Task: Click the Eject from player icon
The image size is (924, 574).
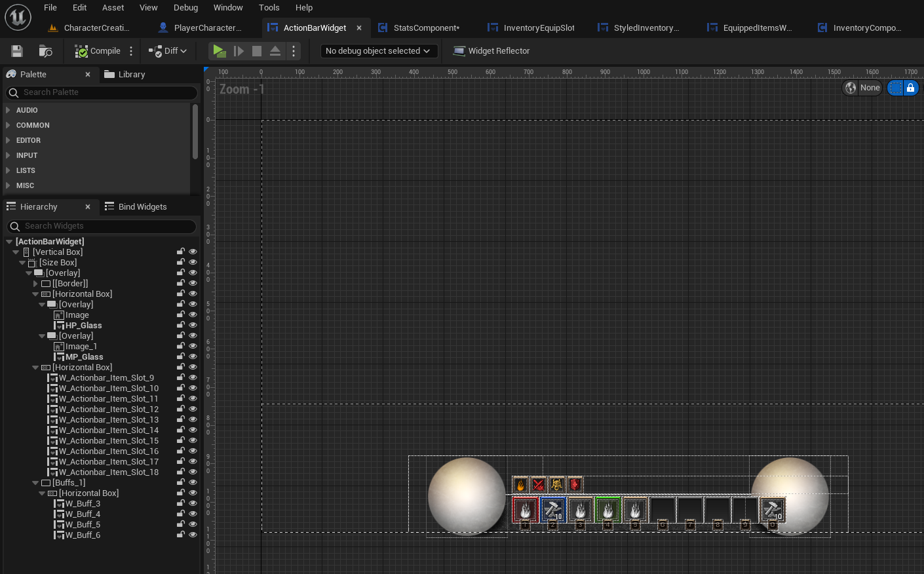Action: [x=275, y=51]
